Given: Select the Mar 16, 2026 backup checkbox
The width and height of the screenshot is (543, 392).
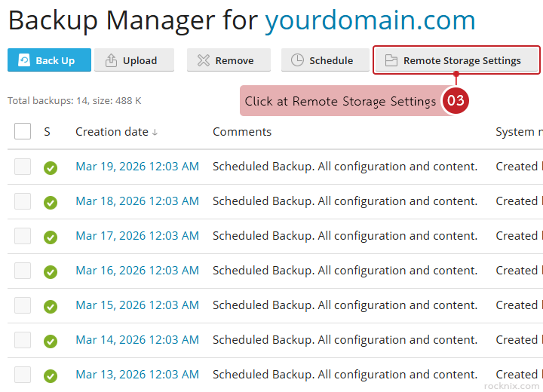Looking at the screenshot, I should pos(23,271).
